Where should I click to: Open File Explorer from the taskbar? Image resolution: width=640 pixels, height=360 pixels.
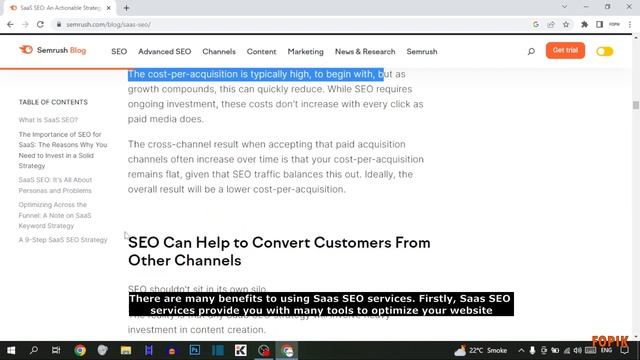[x=126, y=351]
